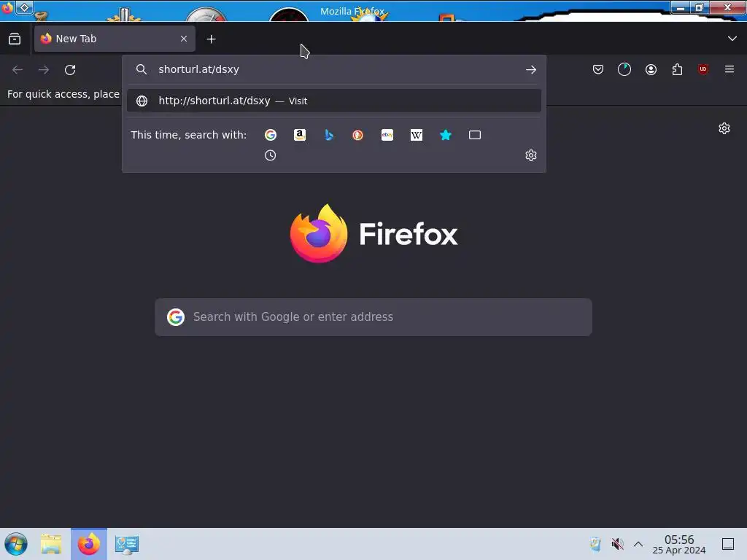747x560 pixels.
Task: Expand the list all tabs chevron
Action: (x=732, y=39)
